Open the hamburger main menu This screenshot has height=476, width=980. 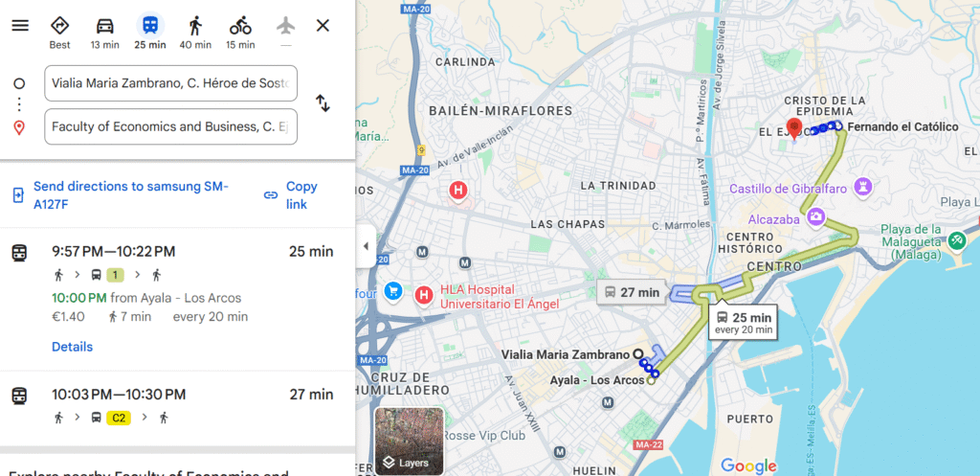[20, 26]
